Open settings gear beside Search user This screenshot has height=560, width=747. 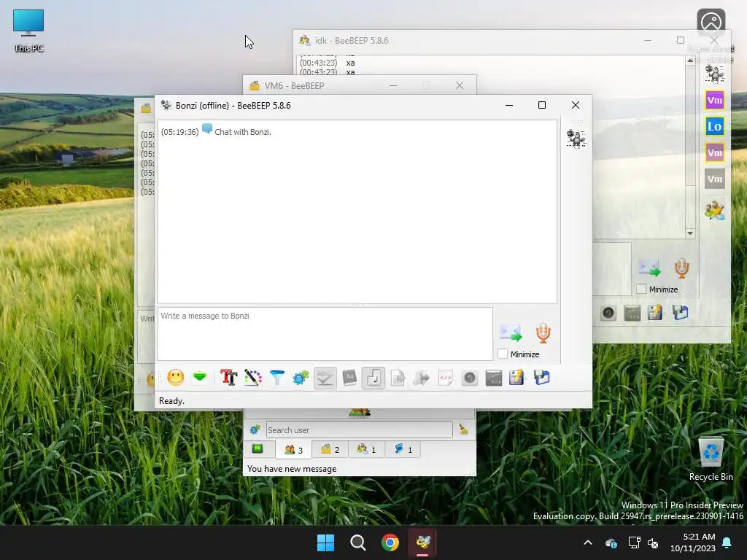pyautogui.click(x=255, y=429)
